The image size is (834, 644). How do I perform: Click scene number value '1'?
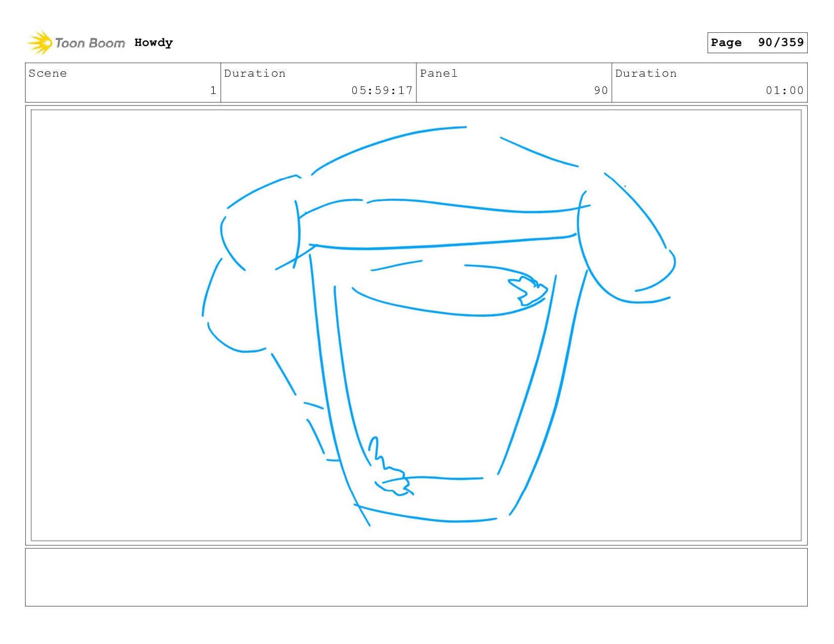(x=213, y=90)
